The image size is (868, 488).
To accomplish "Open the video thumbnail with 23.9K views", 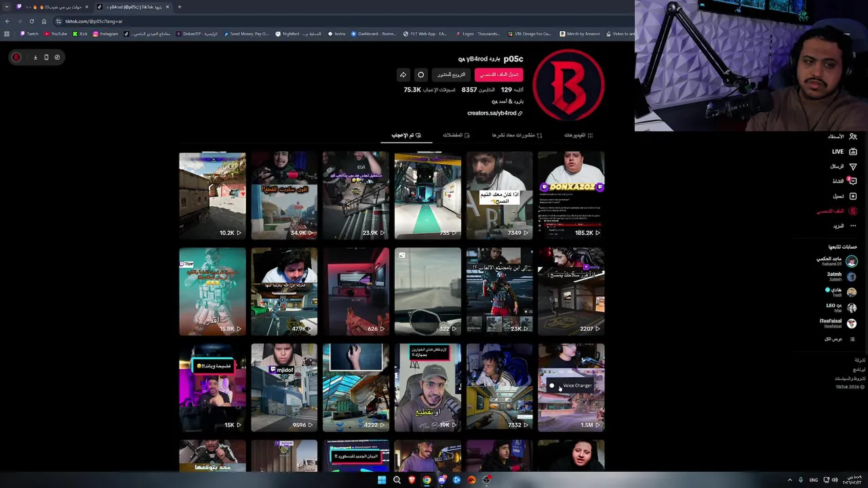I will coord(356,195).
